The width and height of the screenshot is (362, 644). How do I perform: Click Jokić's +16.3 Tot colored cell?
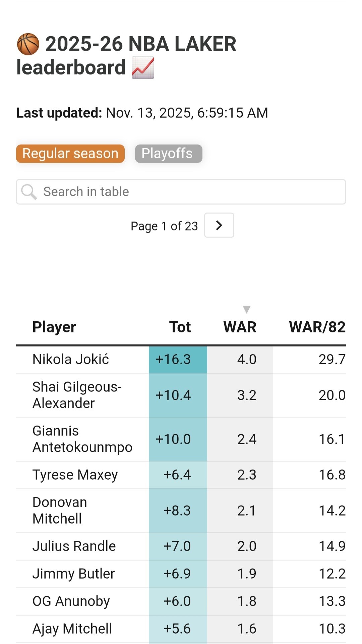tap(178, 360)
